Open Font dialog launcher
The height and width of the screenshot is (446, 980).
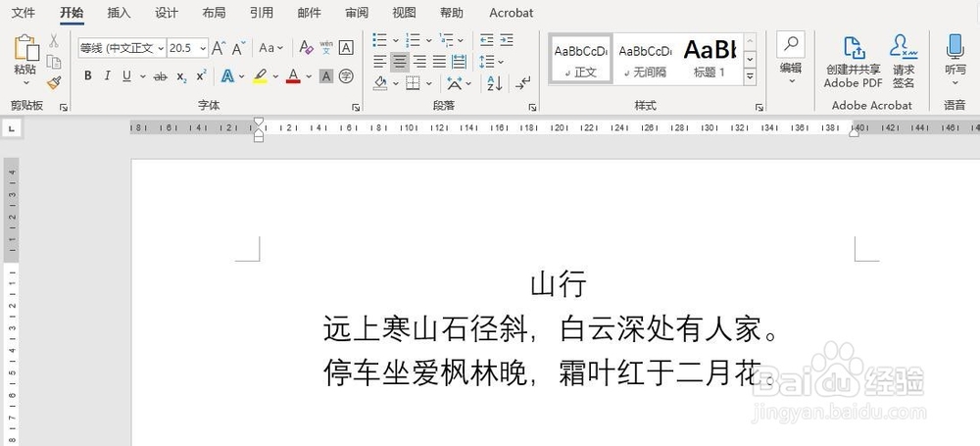pos(356,108)
